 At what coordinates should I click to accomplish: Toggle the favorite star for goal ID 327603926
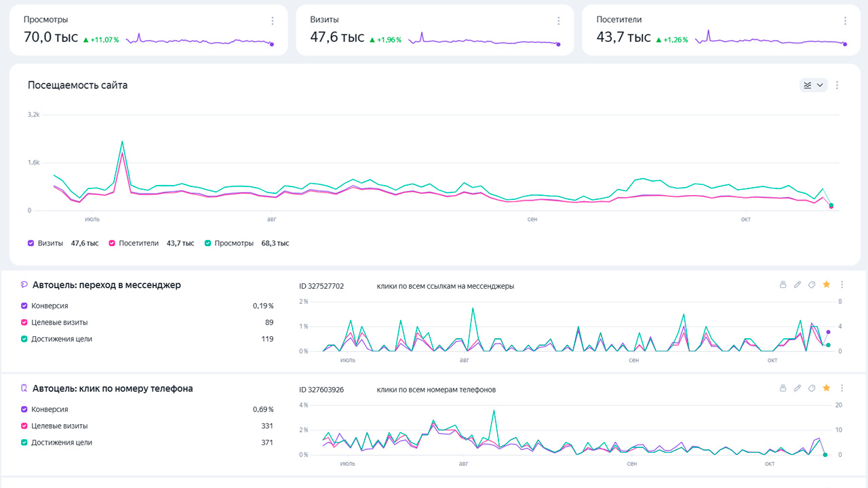click(x=826, y=388)
